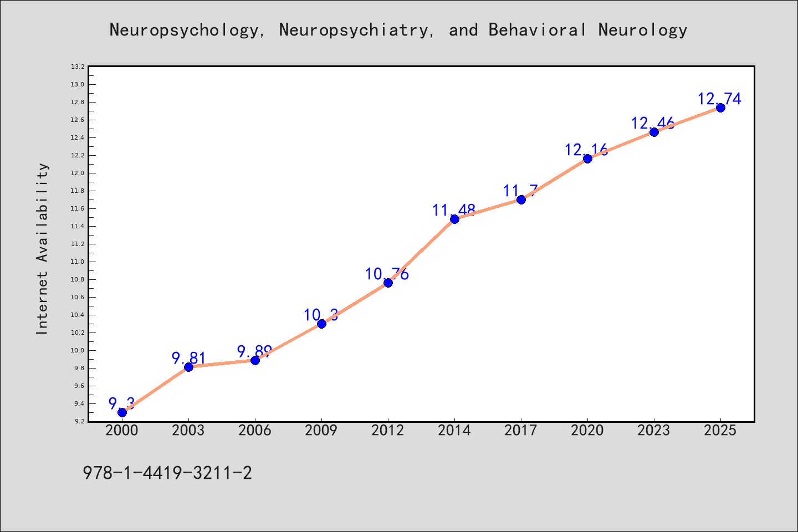Click the x-axis label 2014
The image size is (798, 532).
pyautogui.click(x=454, y=431)
